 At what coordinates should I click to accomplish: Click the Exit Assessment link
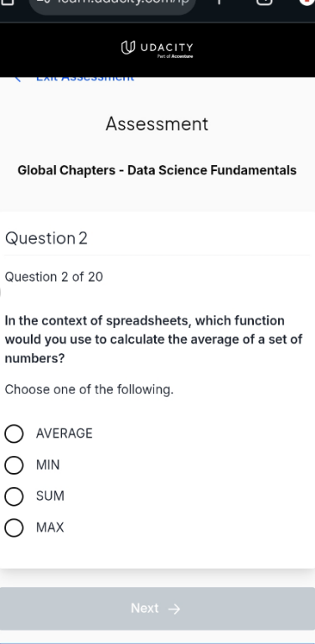point(85,79)
